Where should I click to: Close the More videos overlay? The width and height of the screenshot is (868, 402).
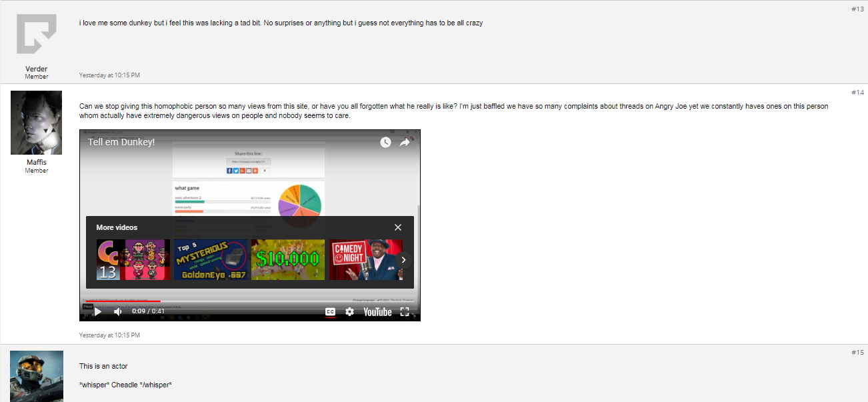click(398, 227)
